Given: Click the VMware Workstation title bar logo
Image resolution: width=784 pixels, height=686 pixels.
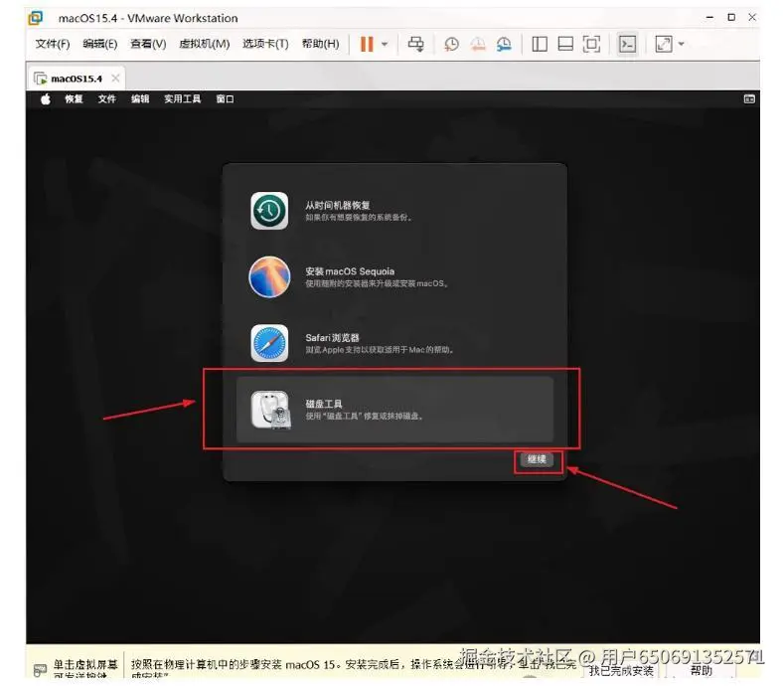Looking at the screenshot, I should point(36,18).
